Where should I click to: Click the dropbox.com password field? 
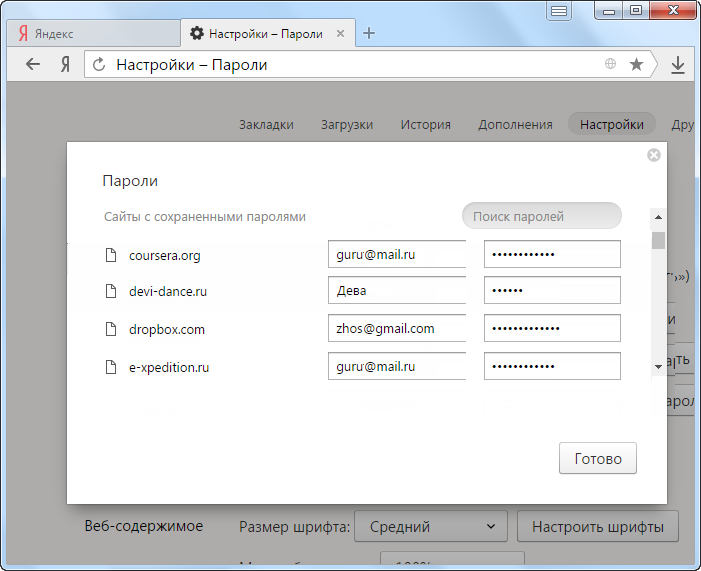(x=552, y=328)
